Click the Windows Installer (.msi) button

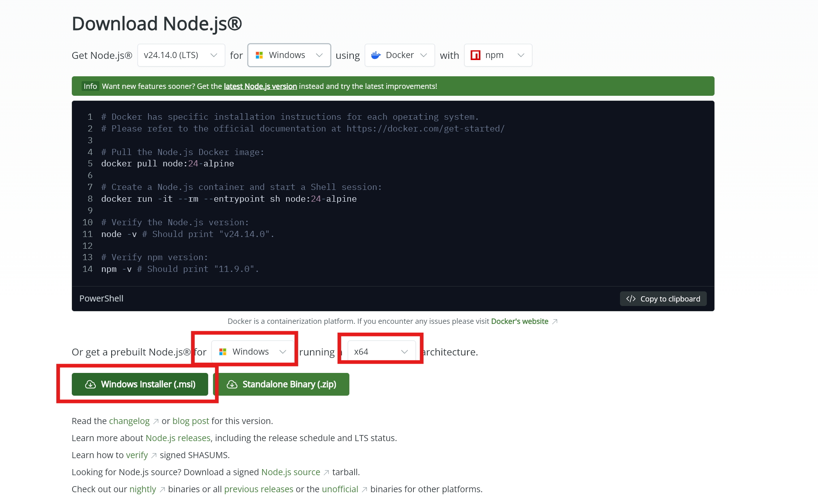click(140, 384)
